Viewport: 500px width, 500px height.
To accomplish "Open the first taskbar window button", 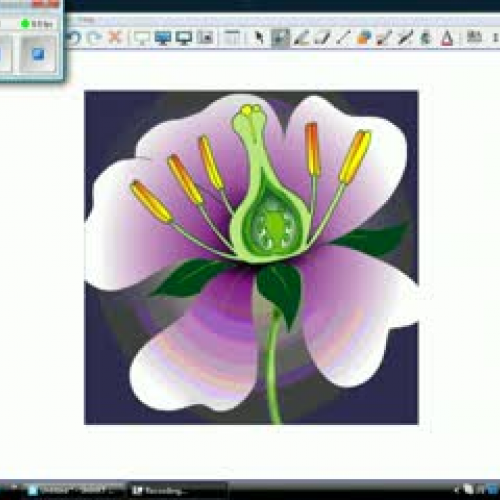I will click(75, 490).
